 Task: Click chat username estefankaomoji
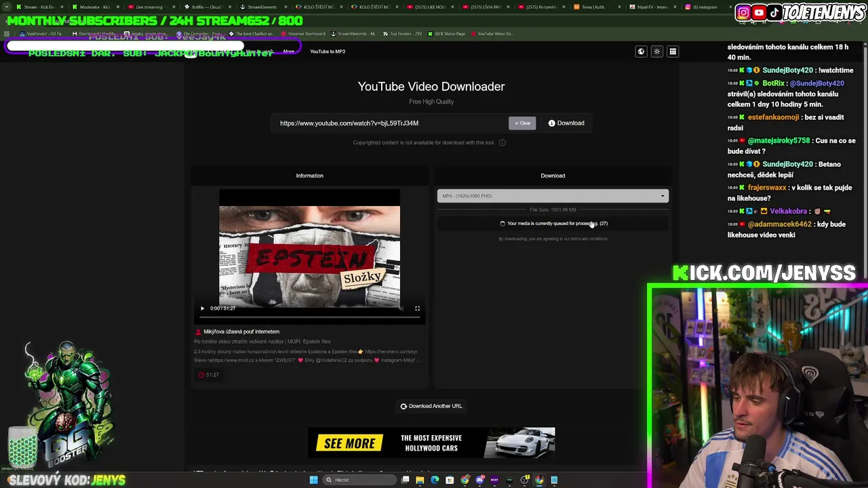pyautogui.click(x=773, y=117)
